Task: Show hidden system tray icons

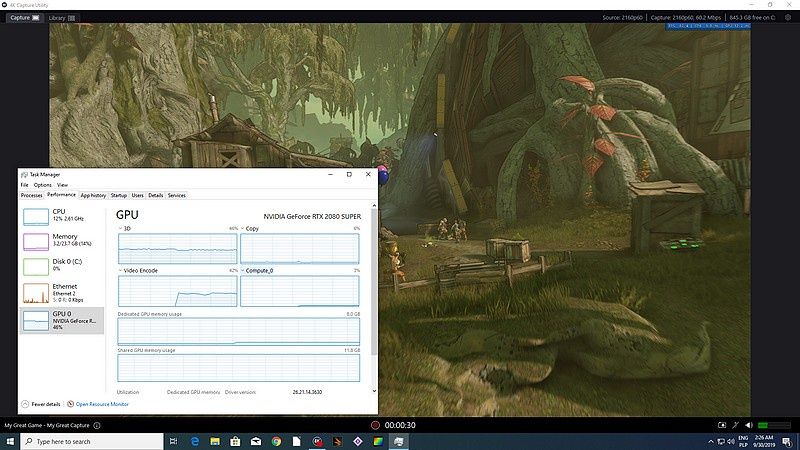Action: point(711,441)
